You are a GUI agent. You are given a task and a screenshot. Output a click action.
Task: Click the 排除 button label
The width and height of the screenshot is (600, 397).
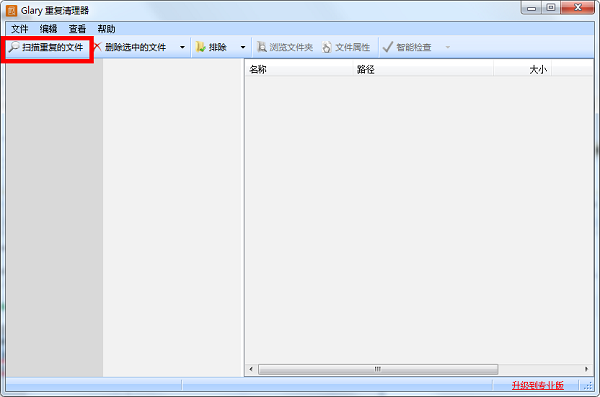tap(218, 47)
